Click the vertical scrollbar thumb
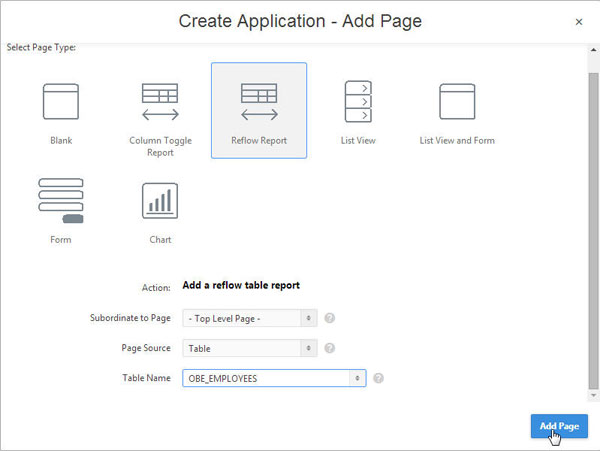Screen dimensions: 600x451 (x=593, y=230)
